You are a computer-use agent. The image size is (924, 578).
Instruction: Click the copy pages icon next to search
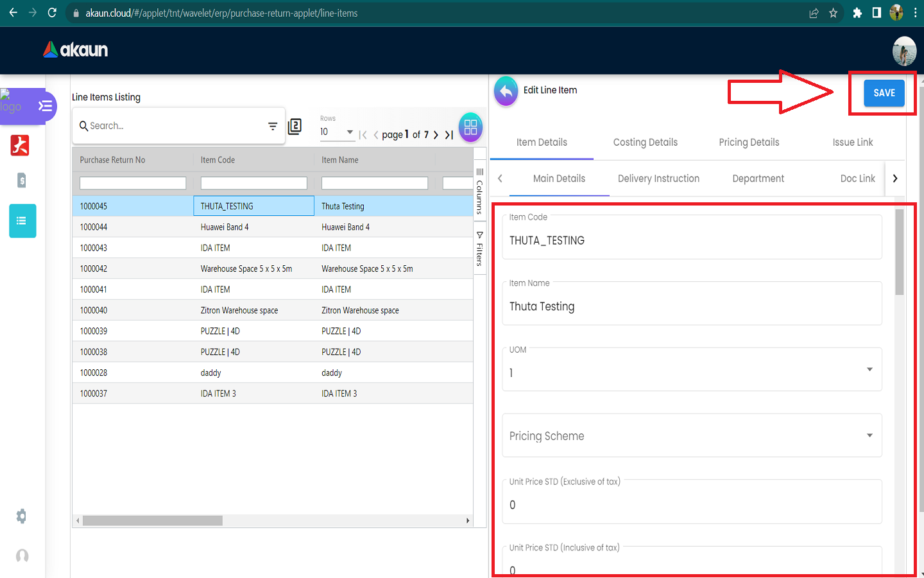[295, 127]
